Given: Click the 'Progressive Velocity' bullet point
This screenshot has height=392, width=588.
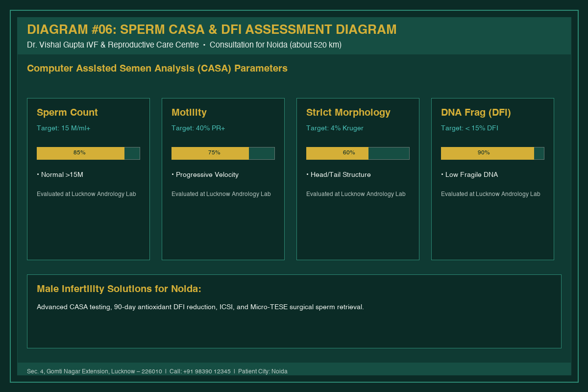Looking at the screenshot, I should point(205,175).
